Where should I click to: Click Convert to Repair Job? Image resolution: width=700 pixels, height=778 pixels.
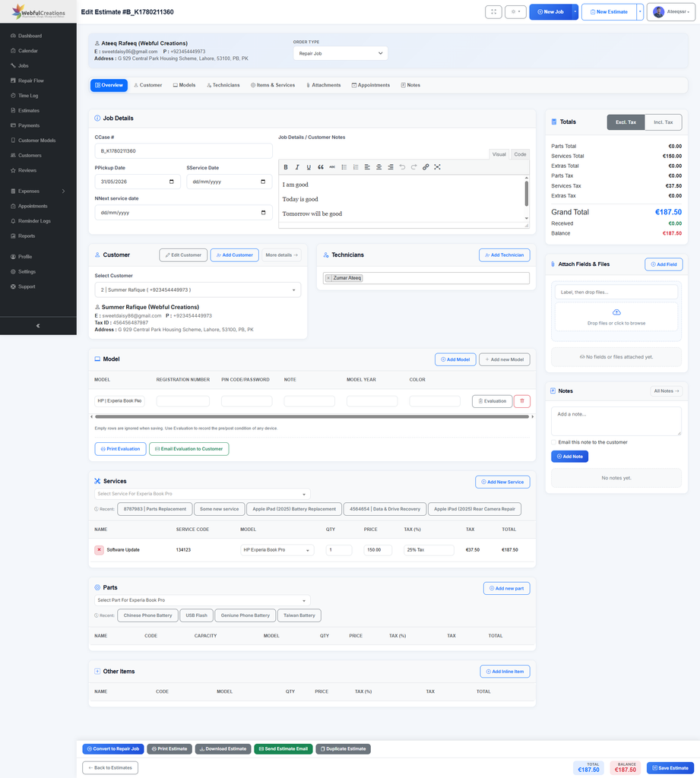tap(113, 749)
